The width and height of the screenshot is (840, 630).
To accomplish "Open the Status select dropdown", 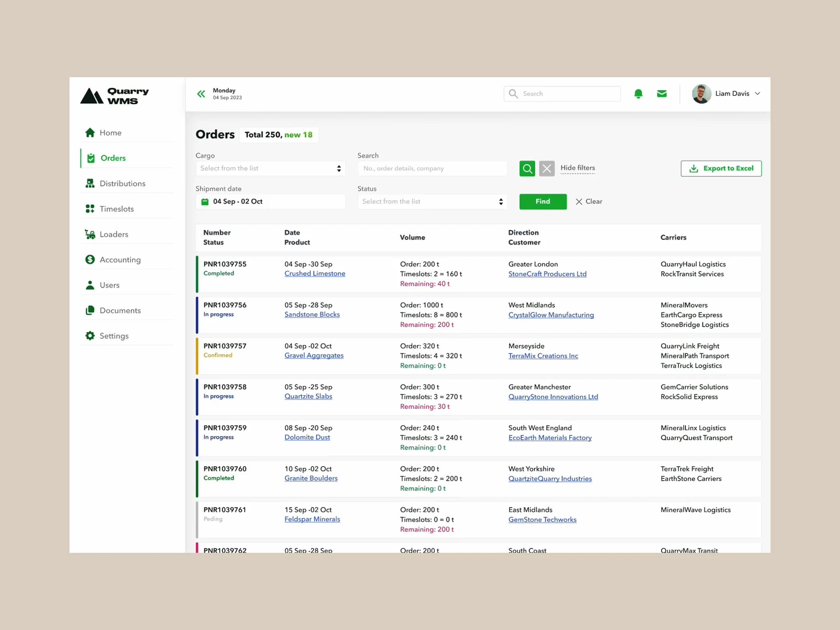I will (432, 202).
